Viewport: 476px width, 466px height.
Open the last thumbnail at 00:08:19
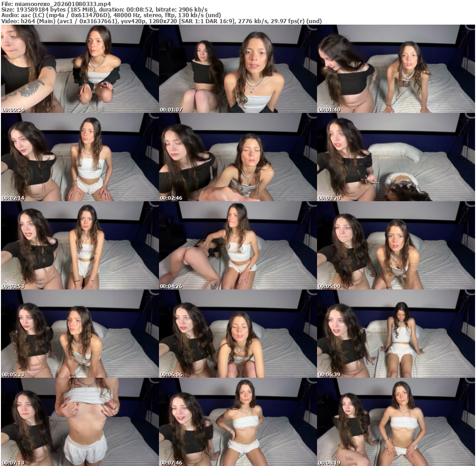396,422
